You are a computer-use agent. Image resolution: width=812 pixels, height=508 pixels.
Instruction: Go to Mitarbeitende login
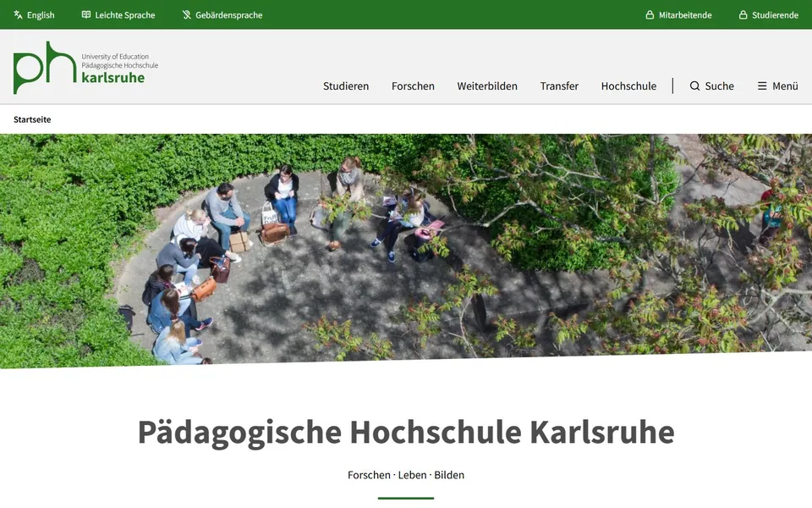678,15
